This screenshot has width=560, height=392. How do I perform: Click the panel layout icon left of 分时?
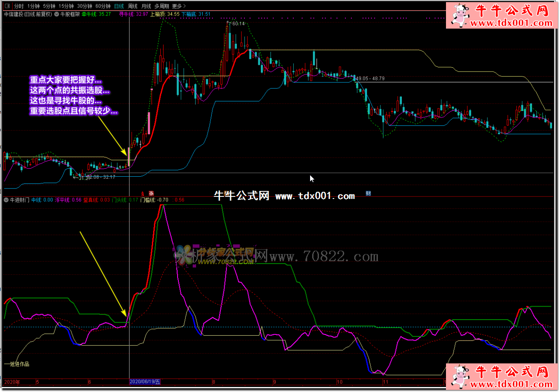click(x=7, y=6)
